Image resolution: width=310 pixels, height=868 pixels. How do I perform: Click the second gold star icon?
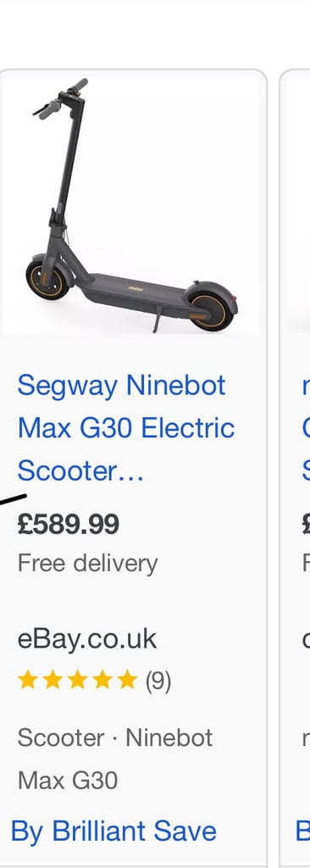[53, 679]
